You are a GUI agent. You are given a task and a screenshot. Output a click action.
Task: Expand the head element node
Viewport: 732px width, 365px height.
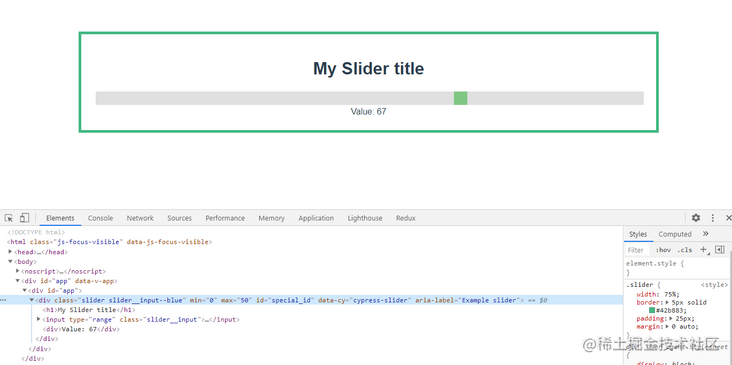[10, 252]
